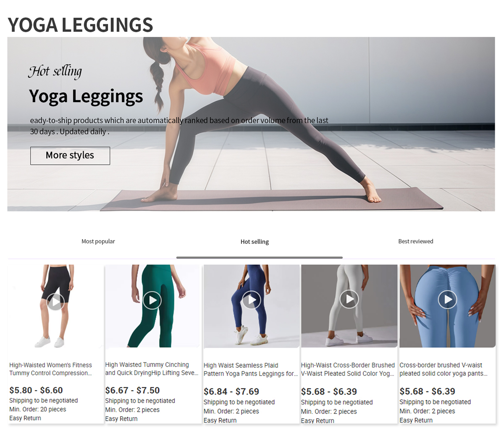
Task: Play video on navy plaid yoga pants
Action: tap(252, 300)
